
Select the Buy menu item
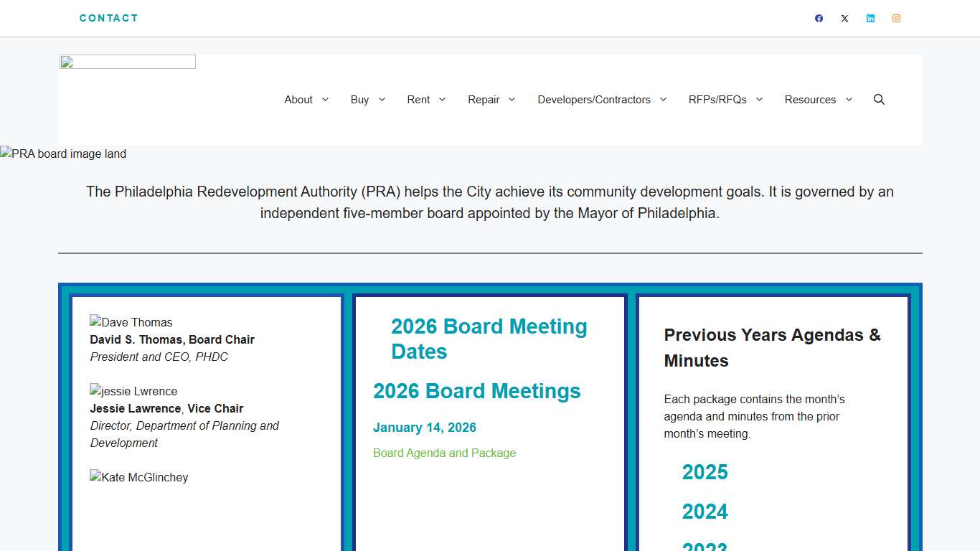click(359, 100)
